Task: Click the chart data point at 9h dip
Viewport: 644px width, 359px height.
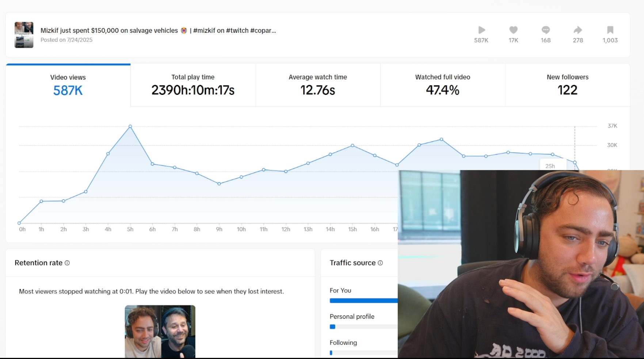Action: point(219,184)
